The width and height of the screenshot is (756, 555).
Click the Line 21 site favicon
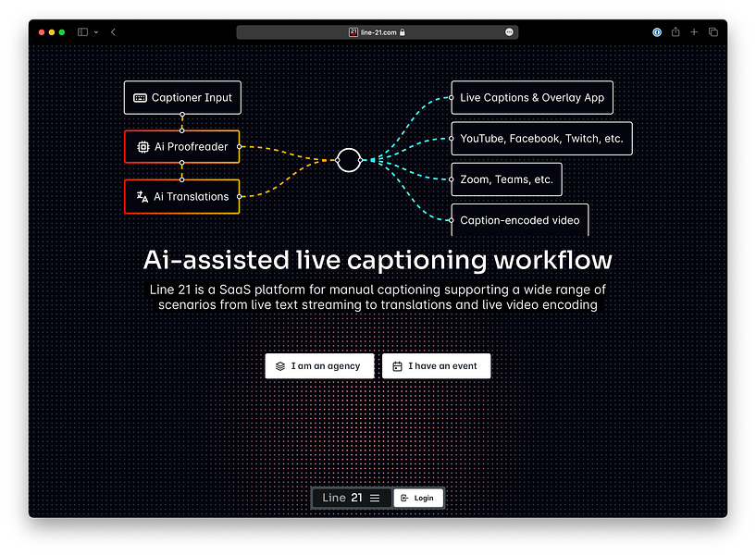[x=353, y=32]
